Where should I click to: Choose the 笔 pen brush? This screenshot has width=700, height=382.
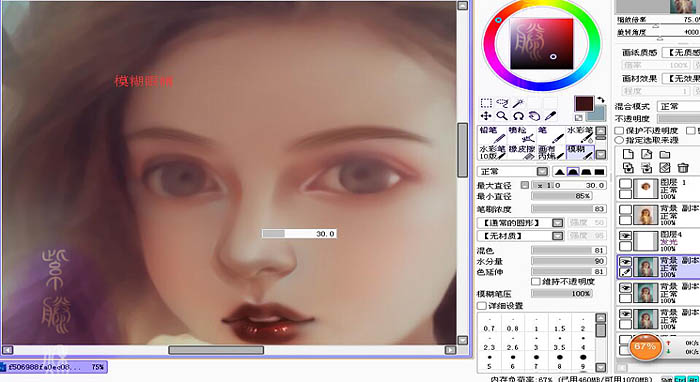(551, 135)
